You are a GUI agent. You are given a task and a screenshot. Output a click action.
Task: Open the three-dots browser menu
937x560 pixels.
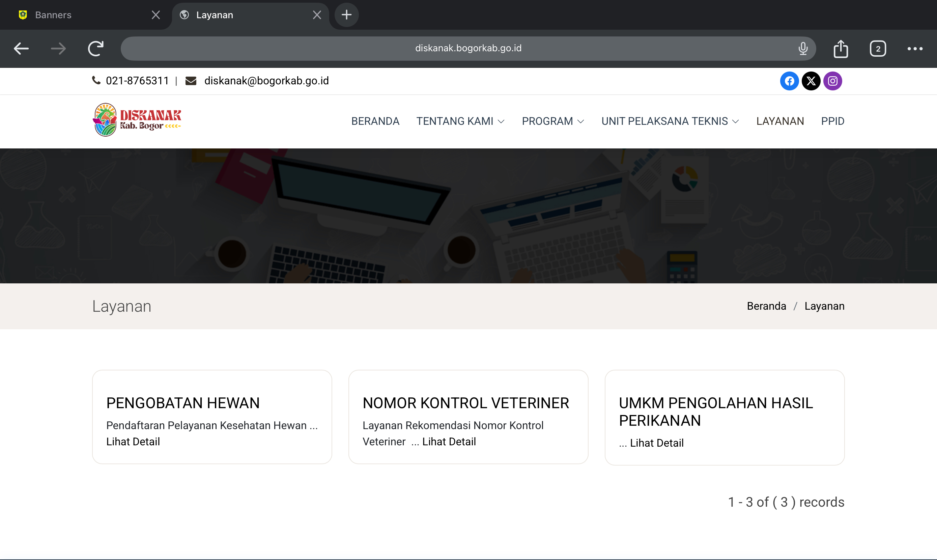click(x=915, y=48)
